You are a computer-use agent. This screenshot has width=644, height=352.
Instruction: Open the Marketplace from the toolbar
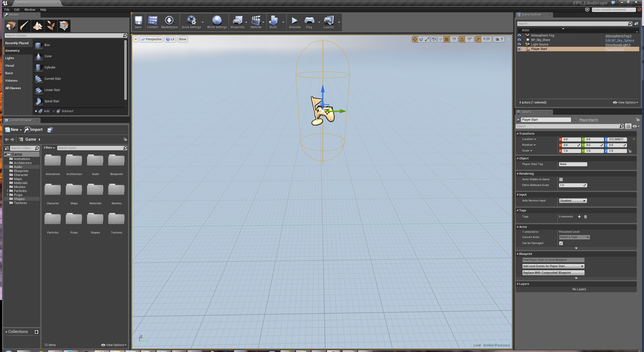coord(169,22)
